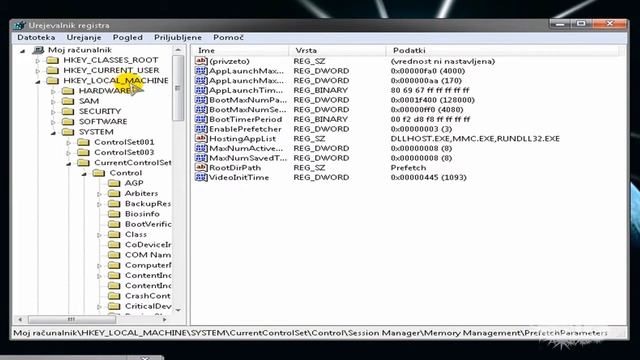Image resolution: width=640 pixels, height=360 pixels.
Task: Select the BootTimerPeriod value name
Action: [x=246, y=119]
